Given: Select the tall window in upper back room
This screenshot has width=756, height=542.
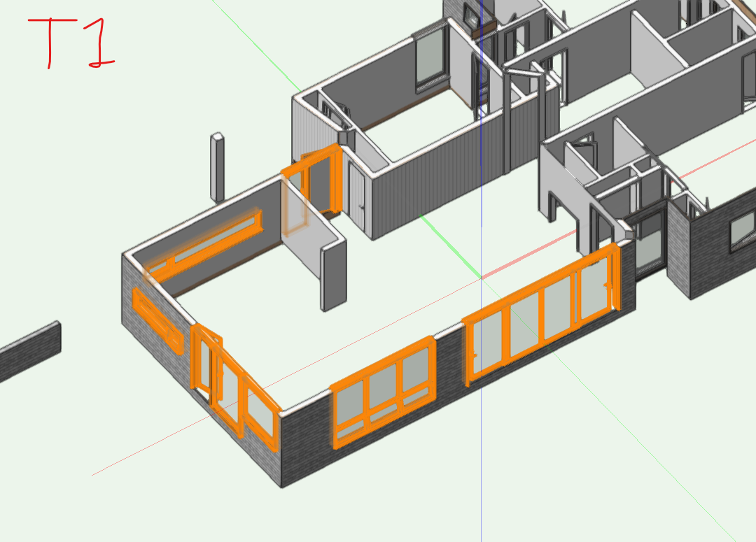Looking at the screenshot, I should (428, 58).
